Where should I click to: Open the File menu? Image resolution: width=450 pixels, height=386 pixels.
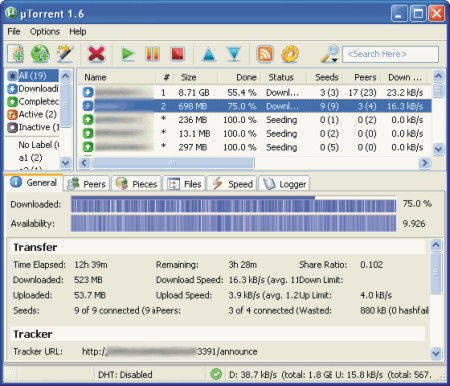[14, 32]
